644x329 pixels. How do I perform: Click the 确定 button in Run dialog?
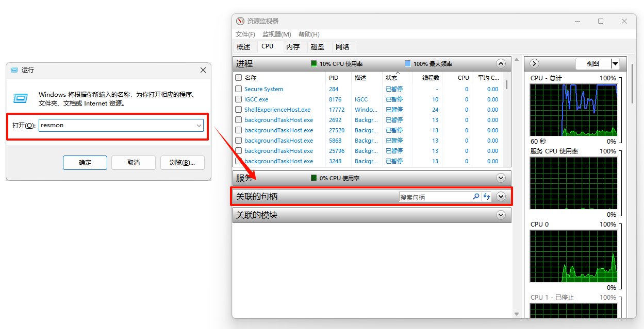click(x=85, y=163)
